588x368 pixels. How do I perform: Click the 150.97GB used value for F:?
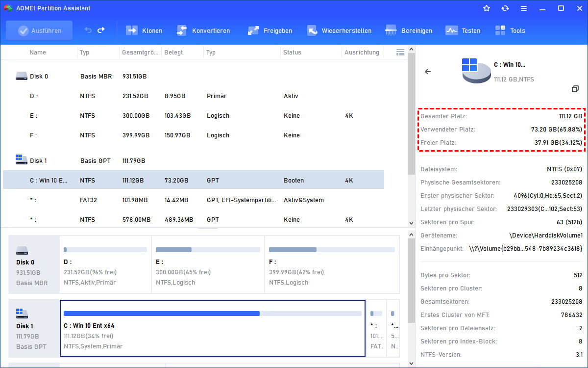[x=177, y=135]
